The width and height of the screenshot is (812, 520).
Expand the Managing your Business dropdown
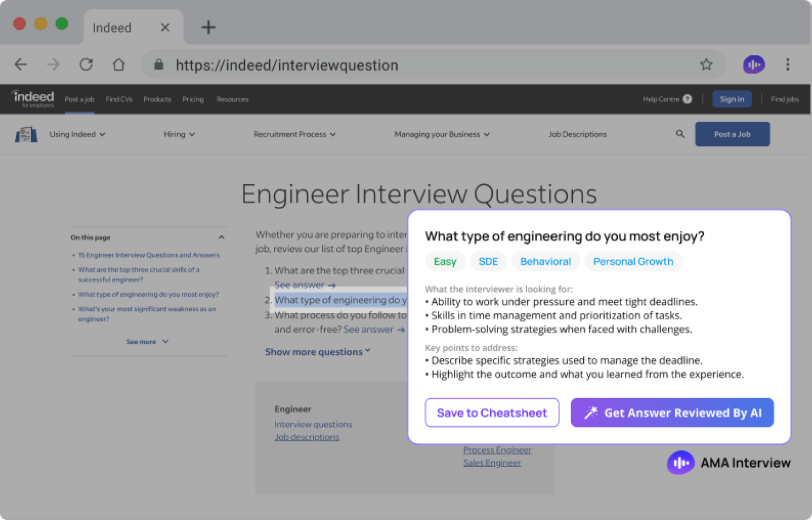point(442,134)
